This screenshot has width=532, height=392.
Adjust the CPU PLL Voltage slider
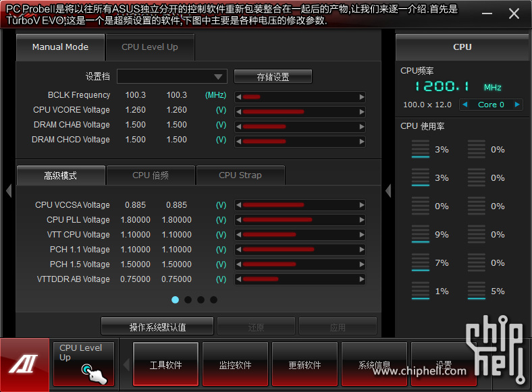[x=300, y=220]
